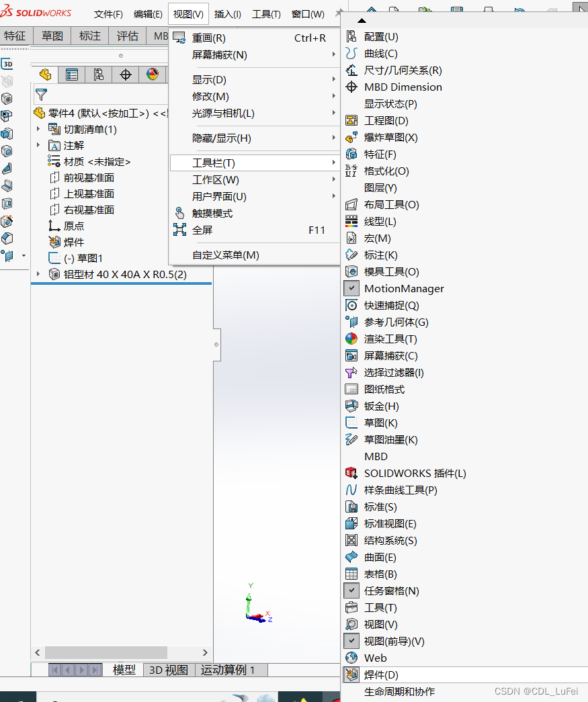Expand the 铝型材 40 X 40A tree node
The image size is (588, 702).
click(38, 274)
